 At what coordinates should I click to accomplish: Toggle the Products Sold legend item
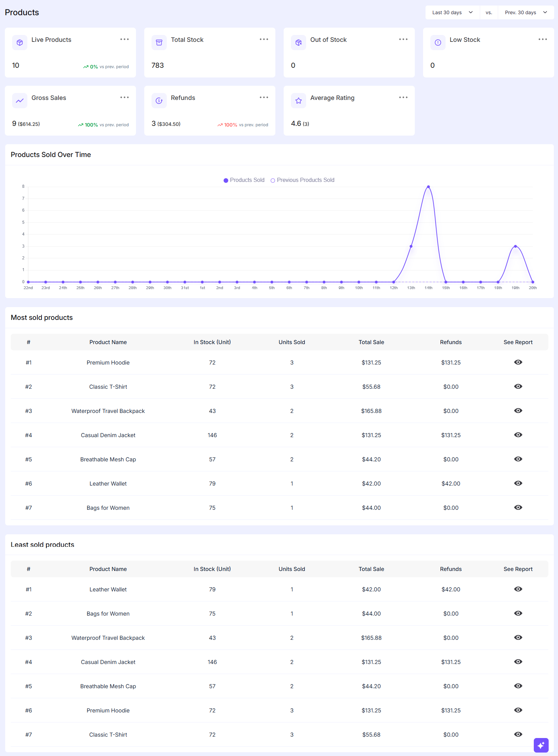244,180
